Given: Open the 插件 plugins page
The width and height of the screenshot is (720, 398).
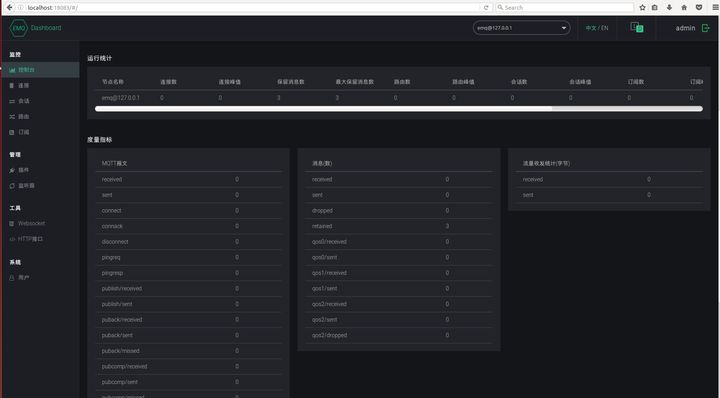Looking at the screenshot, I should click(x=40, y=170).
